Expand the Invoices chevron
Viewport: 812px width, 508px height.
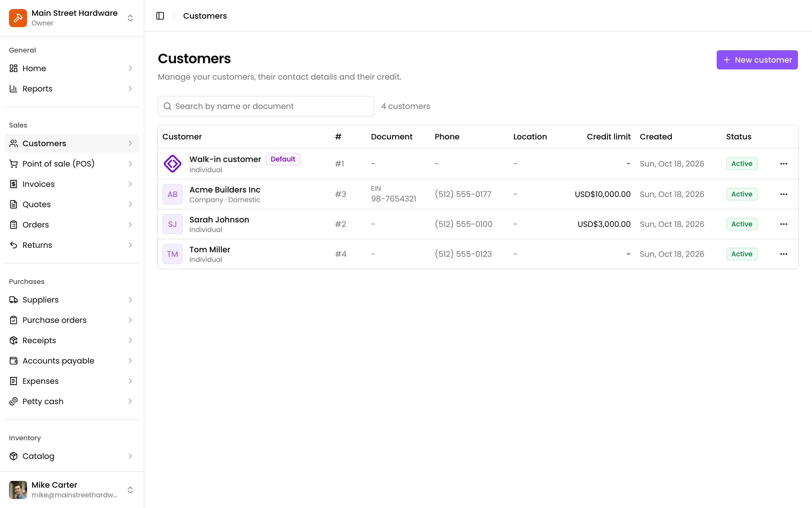[130, 184]
